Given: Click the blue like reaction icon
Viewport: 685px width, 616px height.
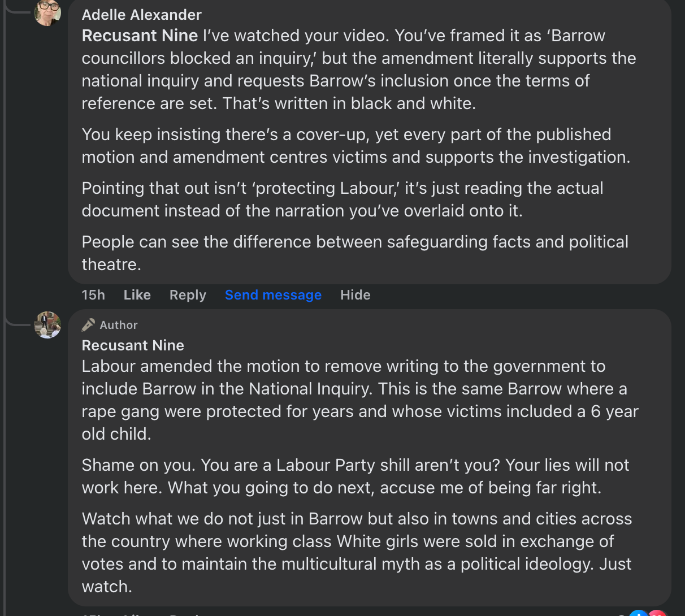Looking at the screenshot, I should point(638,614).
